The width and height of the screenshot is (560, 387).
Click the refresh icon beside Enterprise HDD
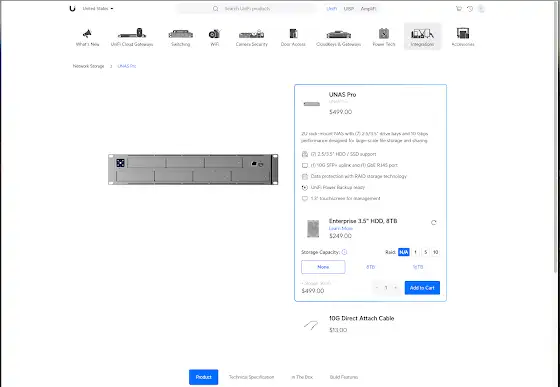(x=434, y=222)
